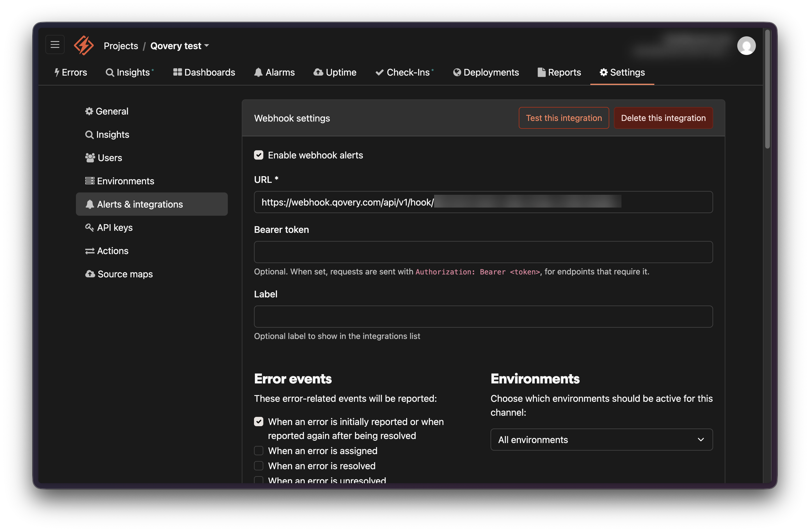Click the key icon beside API keys
The width and height of the screenshot is (810, 532).
coord(90,227)
